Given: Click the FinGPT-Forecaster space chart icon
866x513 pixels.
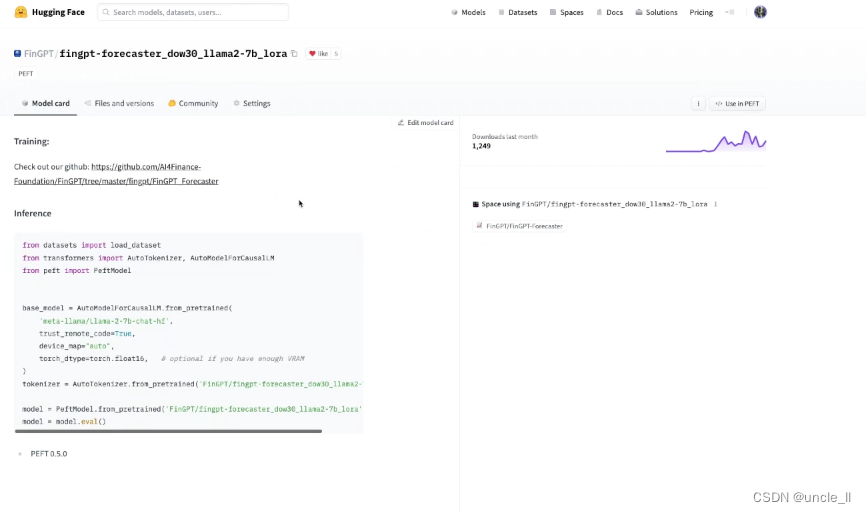Looking at the screenshot, I should [x=479, y=226].
